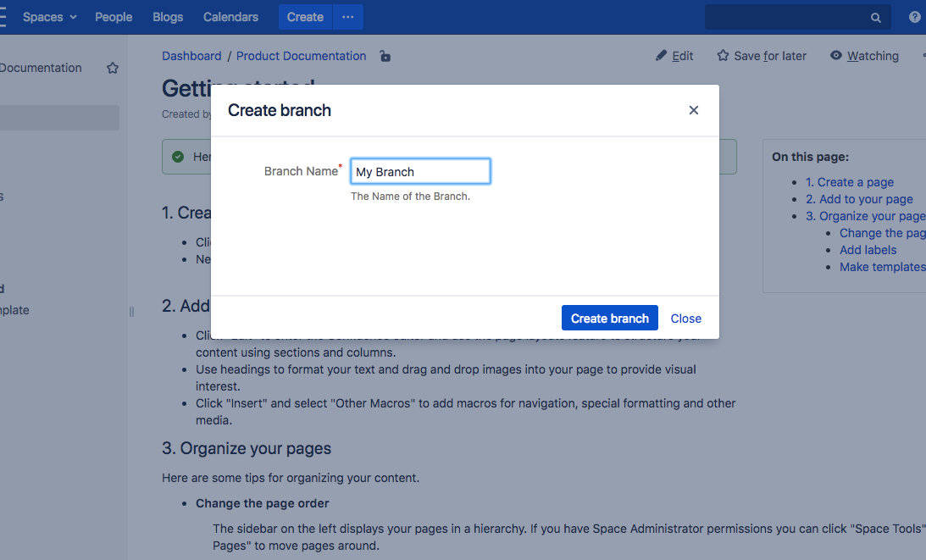Jump to '1. Create a page' link
The height and width of the screenshot is (560, 926).
coord(849,182)
